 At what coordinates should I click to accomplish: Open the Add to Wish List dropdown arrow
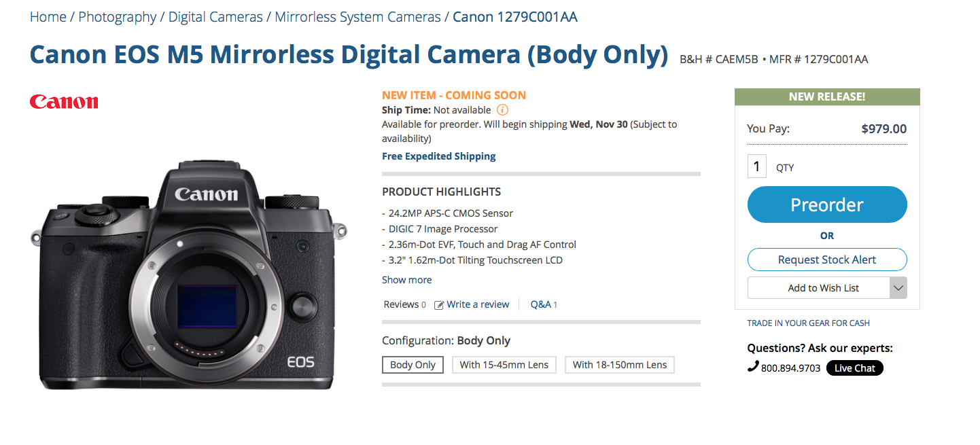[898, 288]
